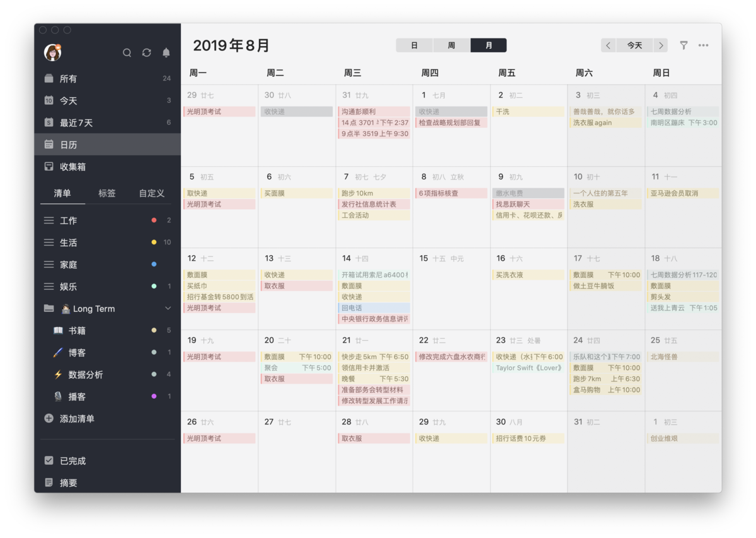Open the 聚会 event on August 20
Screen dimensions: 756x538
(297, 368)
